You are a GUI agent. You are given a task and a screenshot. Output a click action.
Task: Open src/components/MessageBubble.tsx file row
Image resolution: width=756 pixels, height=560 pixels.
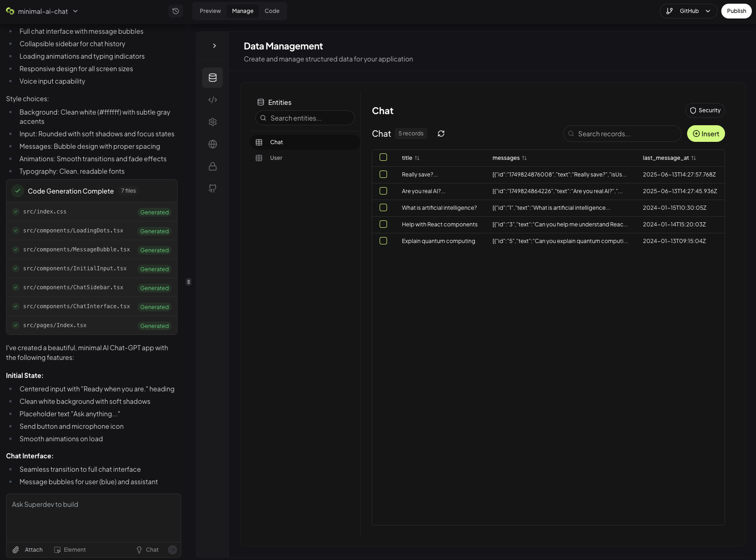click(x=92, y=250)
